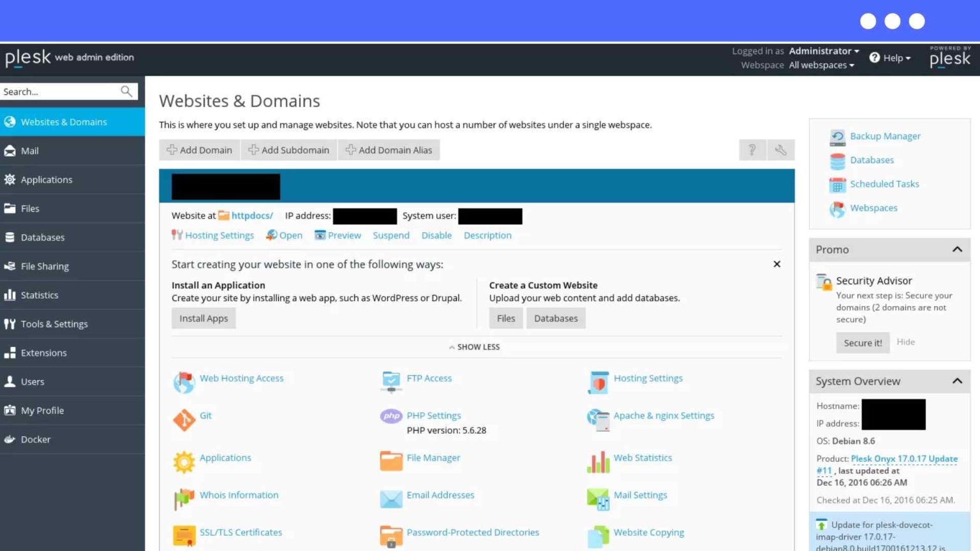Screen dimensions: 980x551
Task: Click the Add Domain Alias button
Action: pos(389,150)
